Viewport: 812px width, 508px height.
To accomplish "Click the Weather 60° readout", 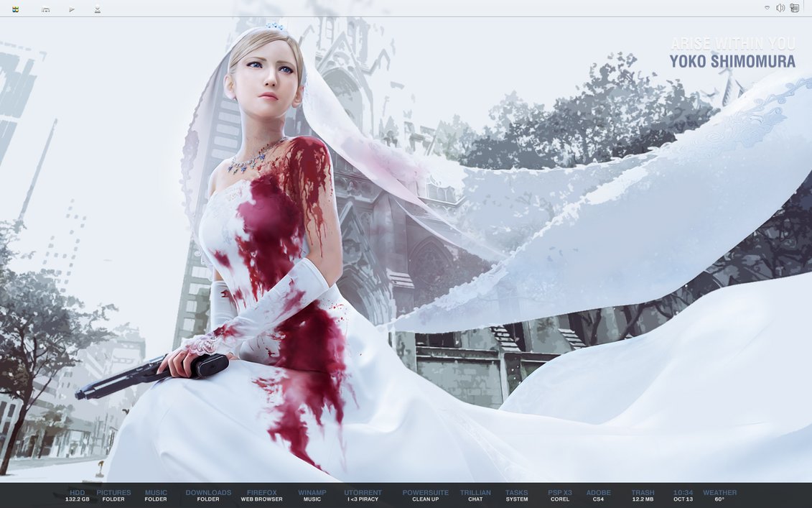I will (x=719, y=496).
